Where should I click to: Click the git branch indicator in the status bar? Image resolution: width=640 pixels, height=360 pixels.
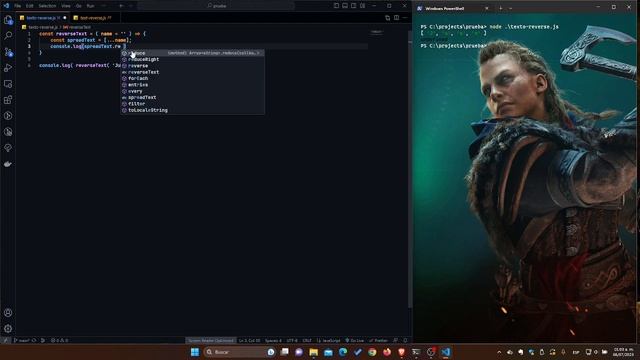22,340
